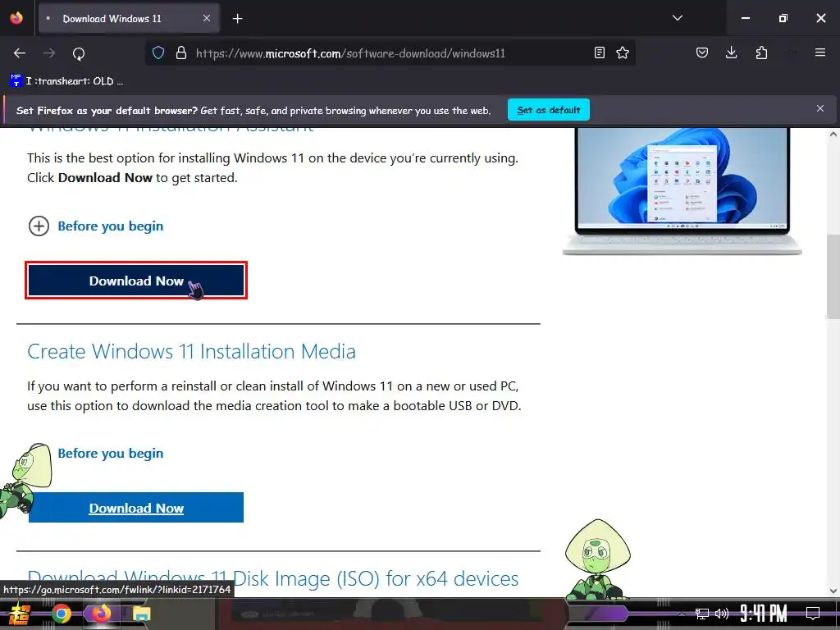Image resolution: width=840 pixels, height=630 pixels.
Task: Click the 9:41 PM clock
Action: (x=764, y=614)
